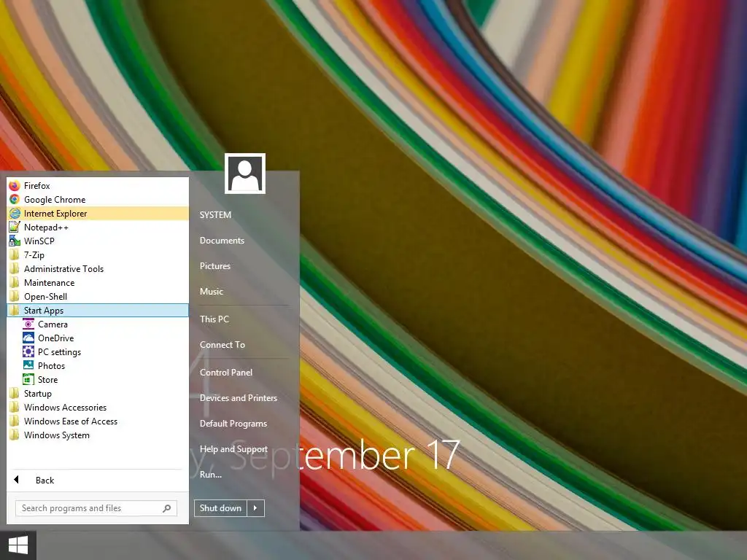Screen dimensions: 747x560
Task: Click the Photos app icon
Action: coord(28,366)
